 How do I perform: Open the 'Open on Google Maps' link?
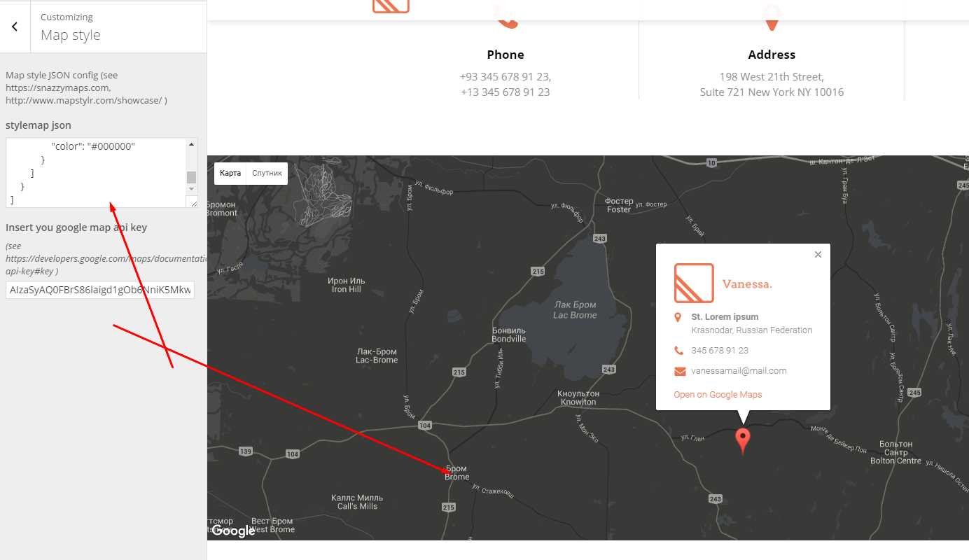click(718, 395)
